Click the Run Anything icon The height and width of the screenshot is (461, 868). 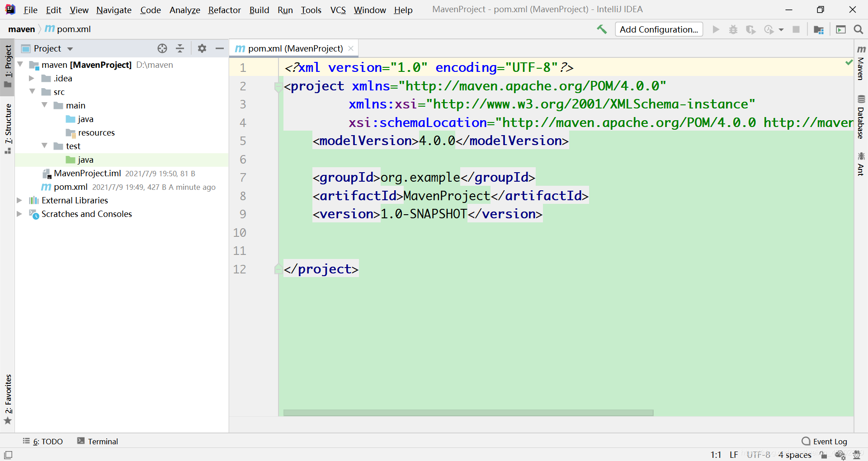pyautogui.click(x=841, y=29)
